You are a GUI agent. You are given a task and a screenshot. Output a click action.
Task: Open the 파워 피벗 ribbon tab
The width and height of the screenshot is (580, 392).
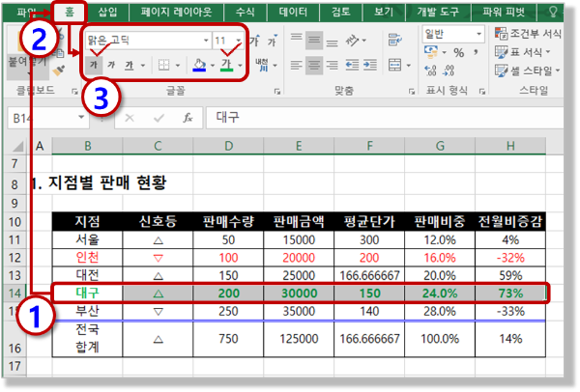coord(504,13)
